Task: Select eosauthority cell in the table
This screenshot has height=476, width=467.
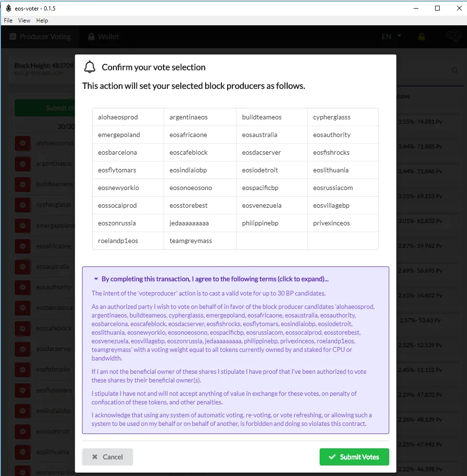Action: pyautogui.click(x=343, y=135)
